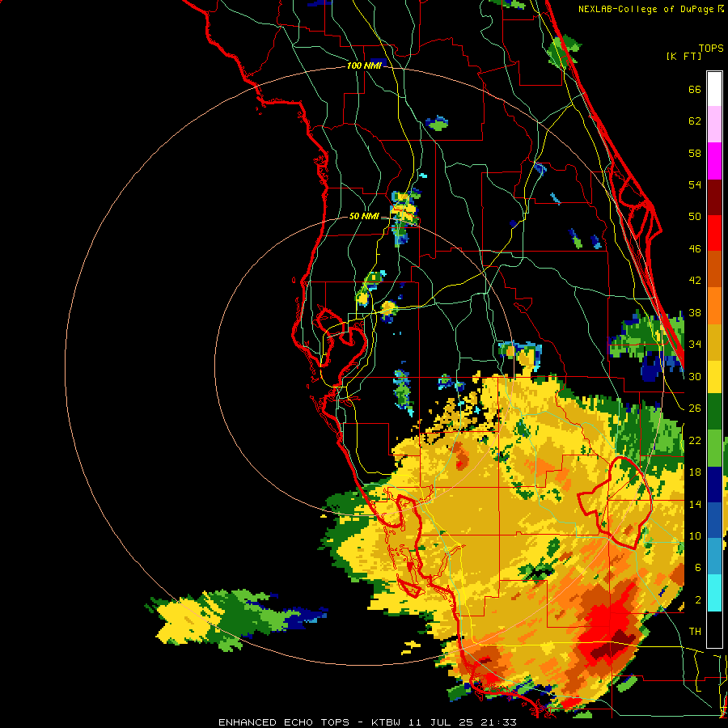Viewport: 728px width, 728px height.
Task: Click the 50 NMI range ring label
Action: (x=364, y=216)
